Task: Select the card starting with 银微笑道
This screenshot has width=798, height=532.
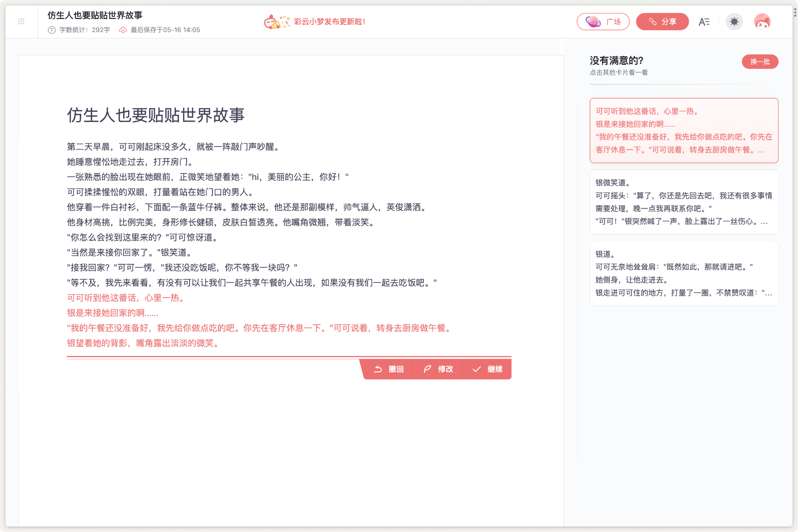Action: (684, 202)
